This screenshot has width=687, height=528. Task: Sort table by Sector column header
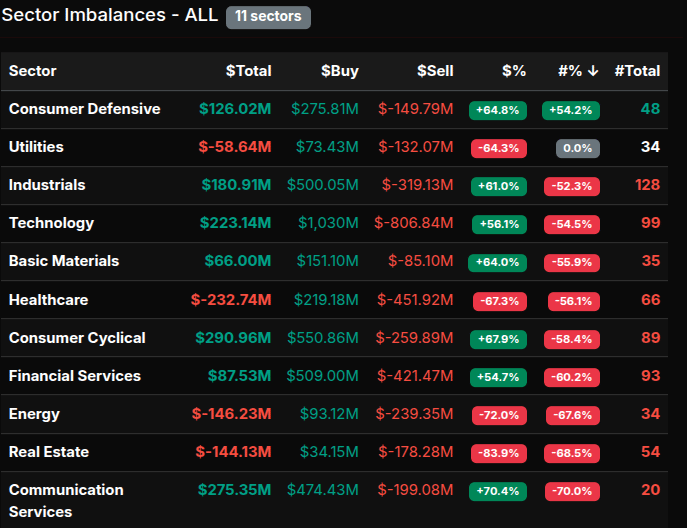click(33, 71)
